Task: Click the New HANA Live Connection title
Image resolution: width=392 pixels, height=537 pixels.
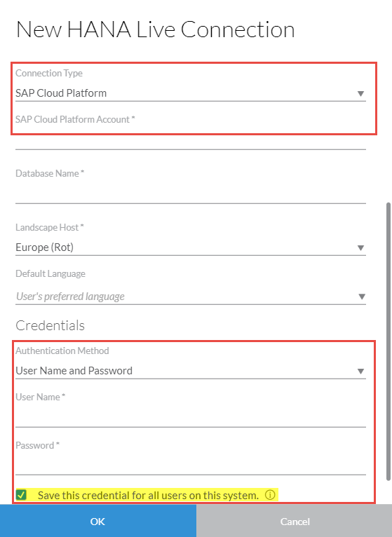Action: (155, 29)
